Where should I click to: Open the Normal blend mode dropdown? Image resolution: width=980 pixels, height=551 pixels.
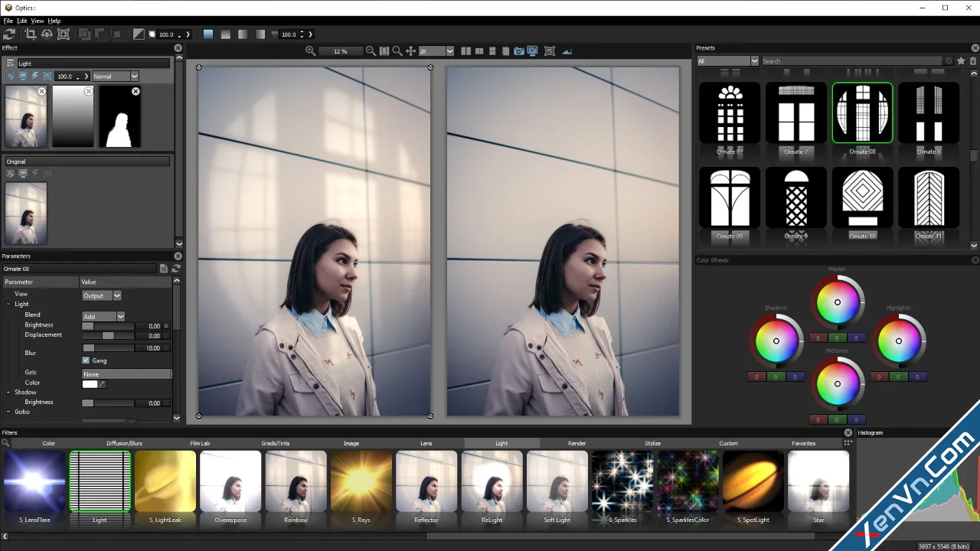(x=116, y=77)
